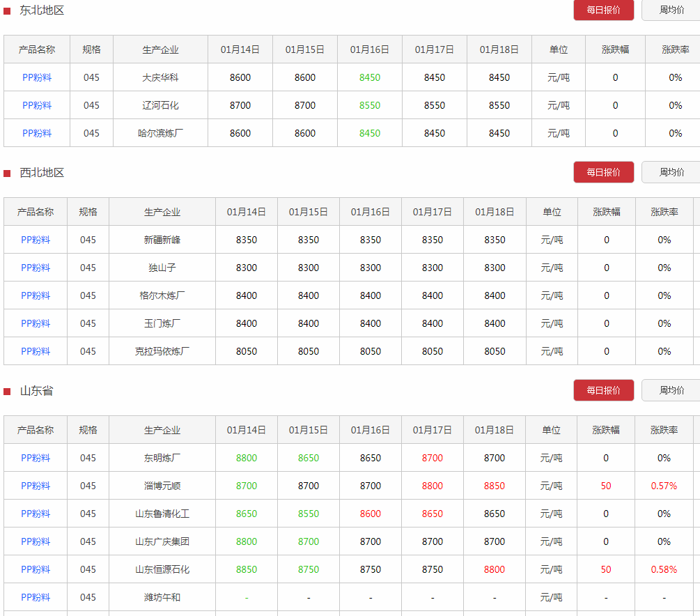Click 山东广庆集团 producer cell
This screenshot has height=616, width=700.
coord(162,541)
